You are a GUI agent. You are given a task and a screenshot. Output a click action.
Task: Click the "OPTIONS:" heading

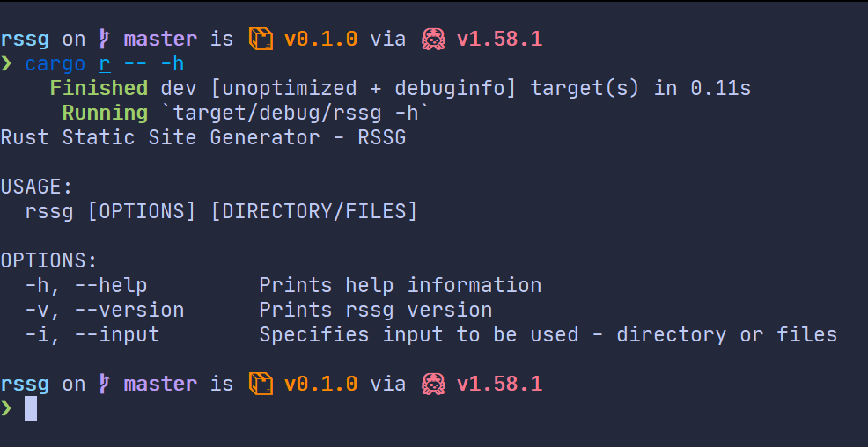point(48,260)
